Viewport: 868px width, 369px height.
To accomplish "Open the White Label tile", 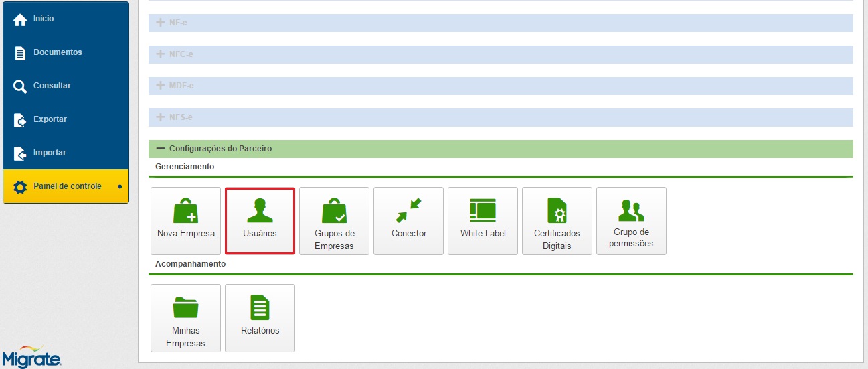I will (483, 221).
